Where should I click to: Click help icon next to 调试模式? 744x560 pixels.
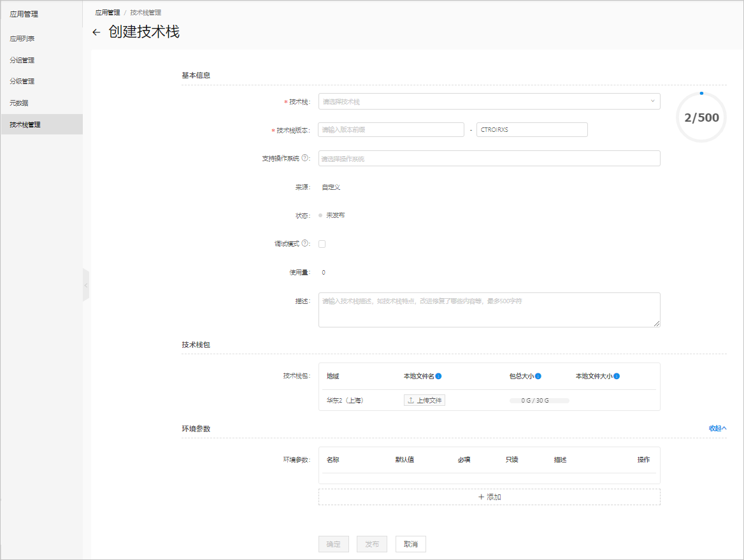click(305, 243)
